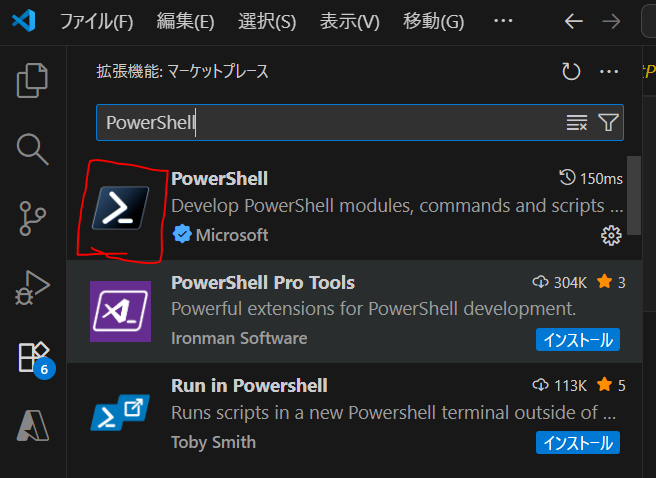This screenshot has height=478, width=656.
Task: Click the Extensions icon with badge
Action: (33, 356)
